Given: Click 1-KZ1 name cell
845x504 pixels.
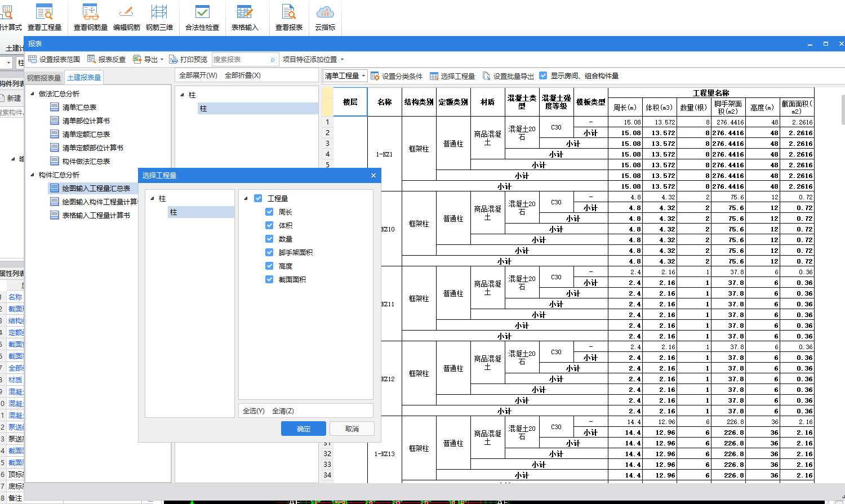Looking at the screenshot, I should 384,154.
